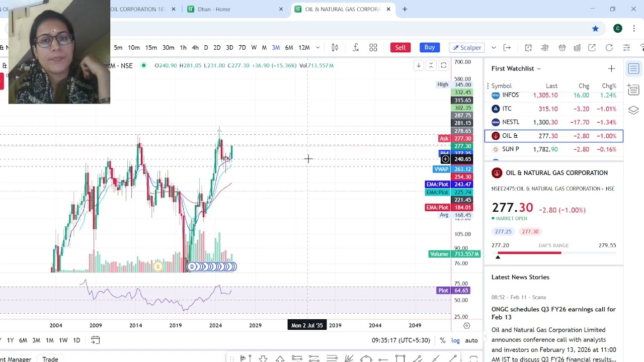Click the Scalper mode button

466,47
